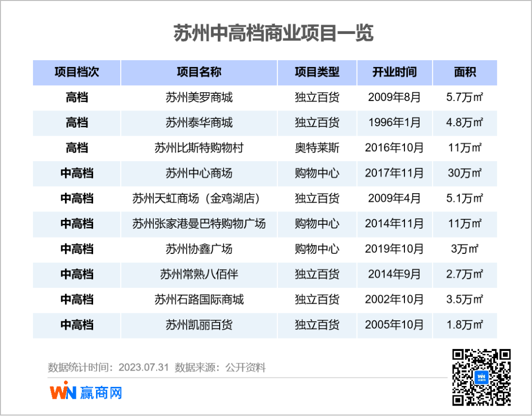Select the cell 苏州天虹商场（金鸡湖店）
This screenshot has width=532, height=416.
199,198
